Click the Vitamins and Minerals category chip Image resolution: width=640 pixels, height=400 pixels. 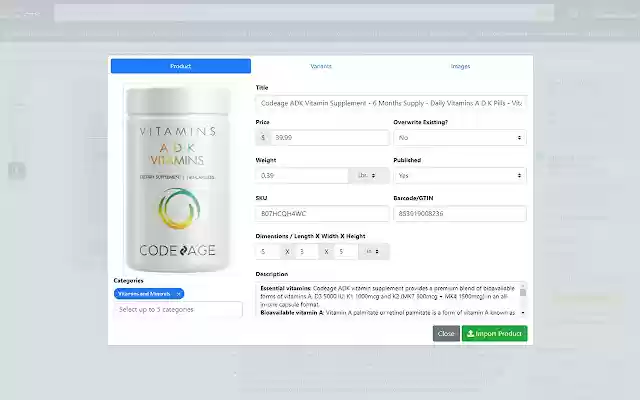[x=149, y=294]
